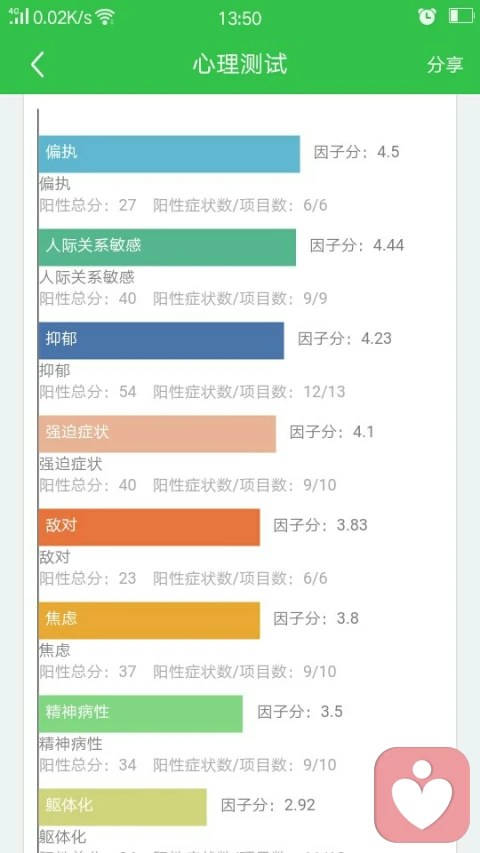
Task: Select the orange 敌对 bar
Action: [x=149, y=527]
